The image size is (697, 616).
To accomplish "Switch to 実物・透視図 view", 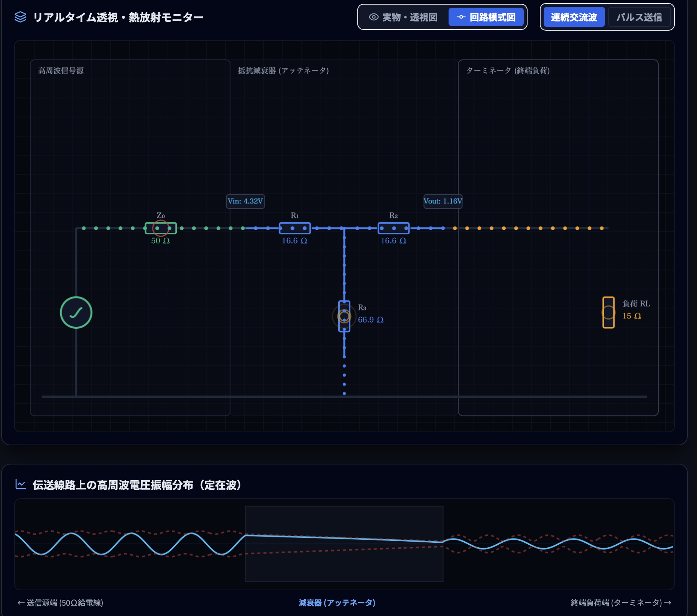I will [403, 17].
